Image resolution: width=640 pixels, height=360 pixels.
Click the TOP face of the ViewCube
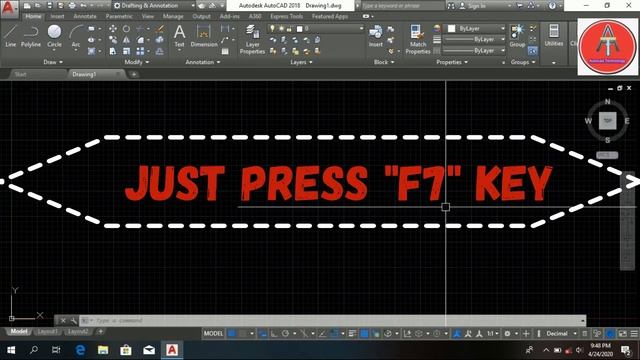point(607,121)
